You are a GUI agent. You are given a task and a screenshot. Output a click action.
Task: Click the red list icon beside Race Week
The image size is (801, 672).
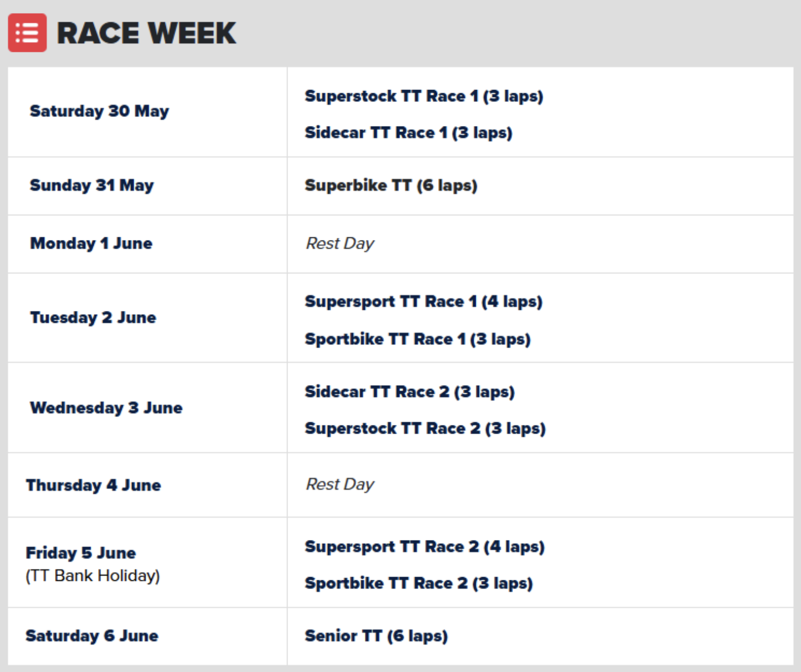point(27,33)
